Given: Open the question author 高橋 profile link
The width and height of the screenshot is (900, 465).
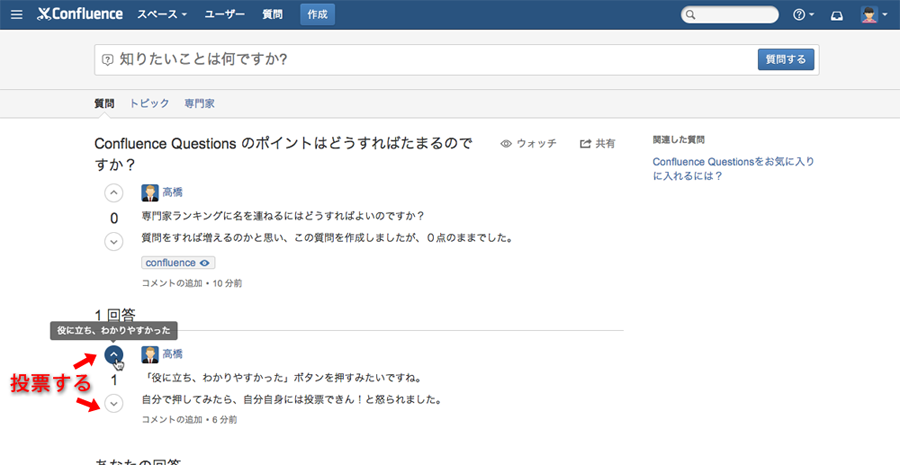Looking at the screenshot, I should point(173,193).
